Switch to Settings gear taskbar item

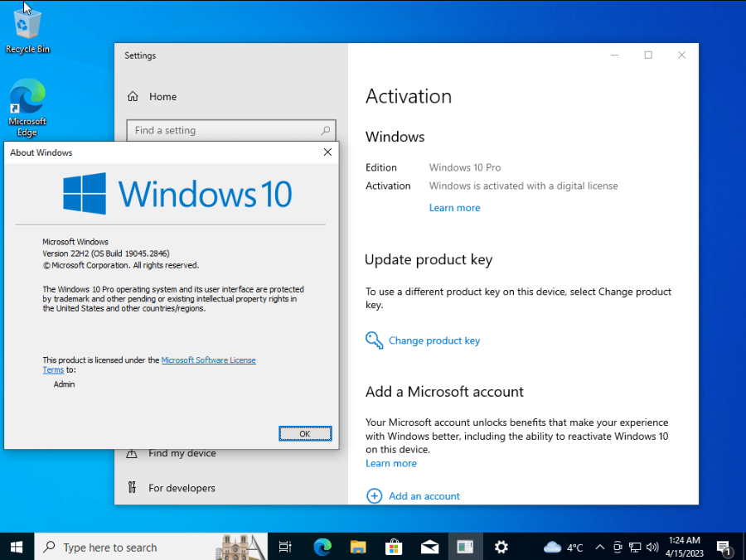tap(501, 548)
